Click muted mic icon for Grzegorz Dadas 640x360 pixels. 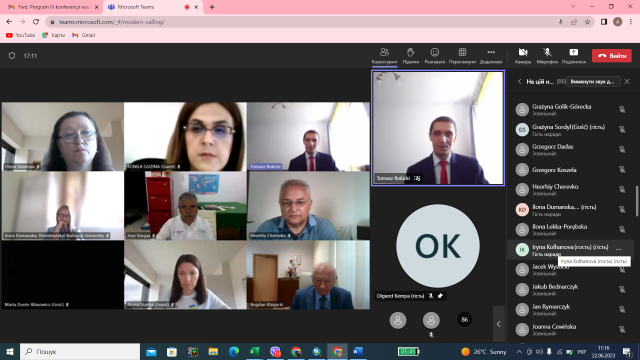point(622,149)
